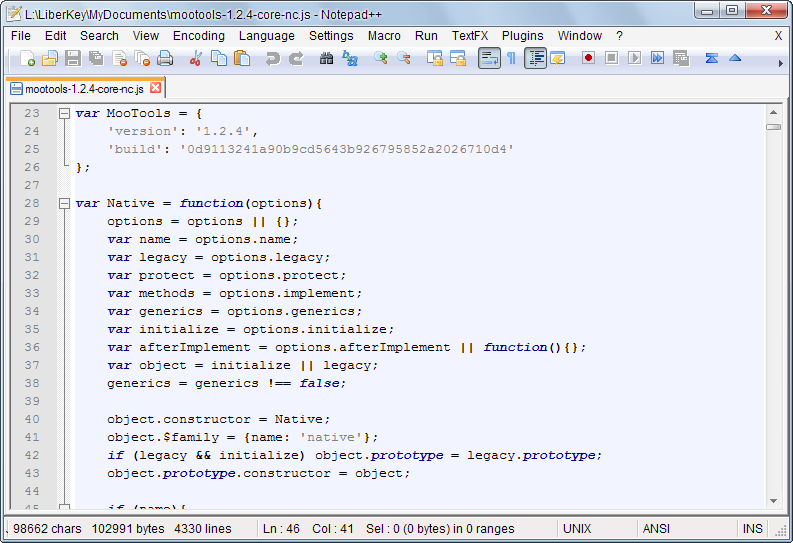Click ANSI encoding in status bar
Image resolution: width=793 pixels, height=543 pixels.
coord(656,529)
